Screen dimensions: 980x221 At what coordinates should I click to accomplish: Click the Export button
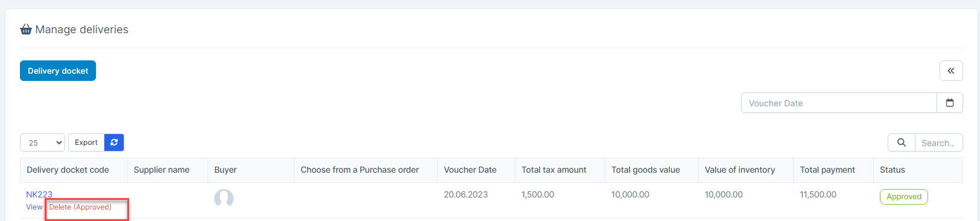86,143
